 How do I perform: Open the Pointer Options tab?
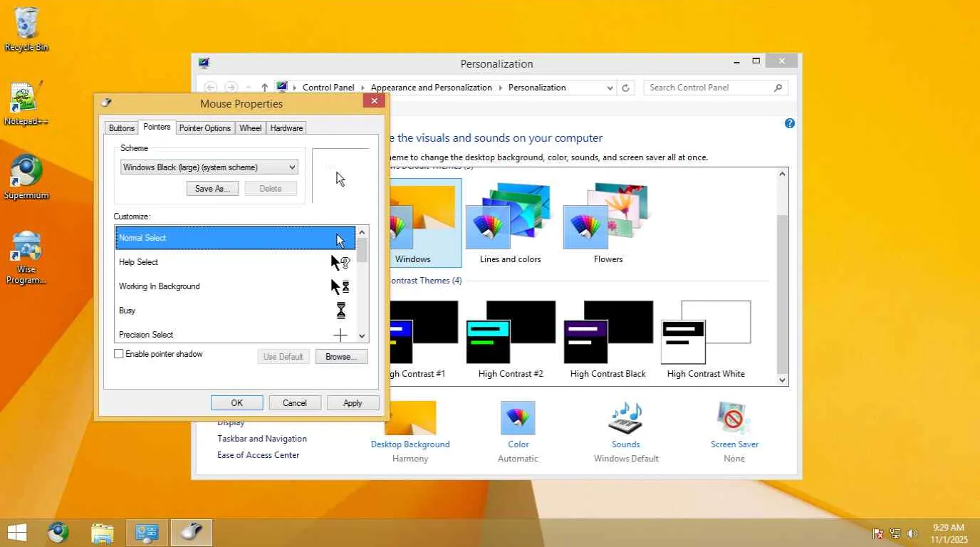point(205,128)
